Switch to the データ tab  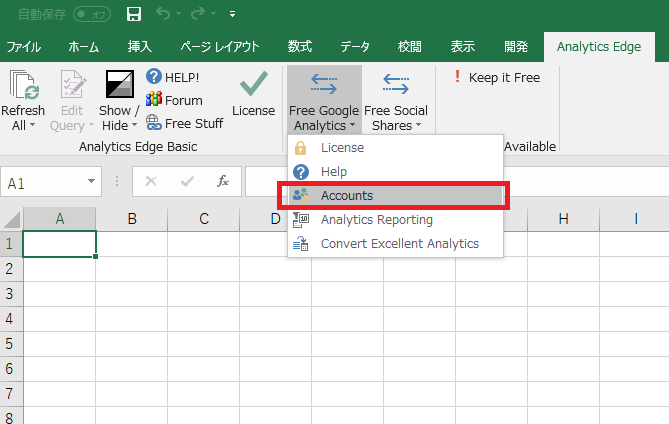[355, 46]
